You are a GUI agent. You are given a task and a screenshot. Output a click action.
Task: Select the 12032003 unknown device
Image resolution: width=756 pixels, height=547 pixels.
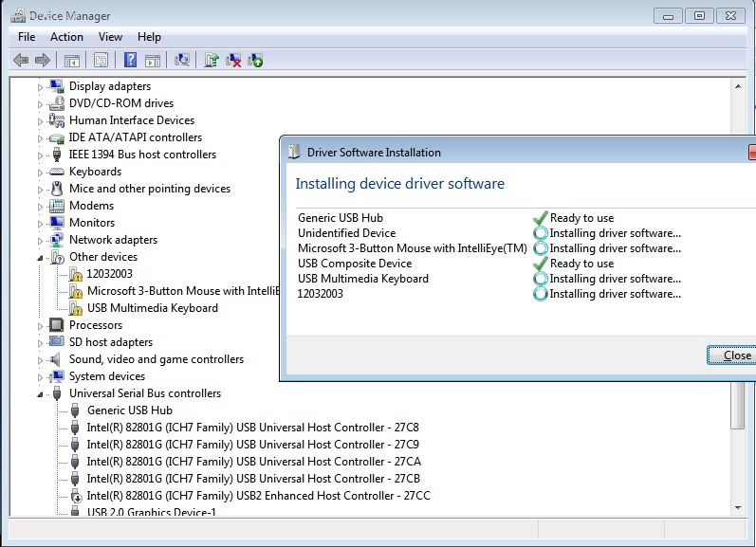tap(109, 274)
